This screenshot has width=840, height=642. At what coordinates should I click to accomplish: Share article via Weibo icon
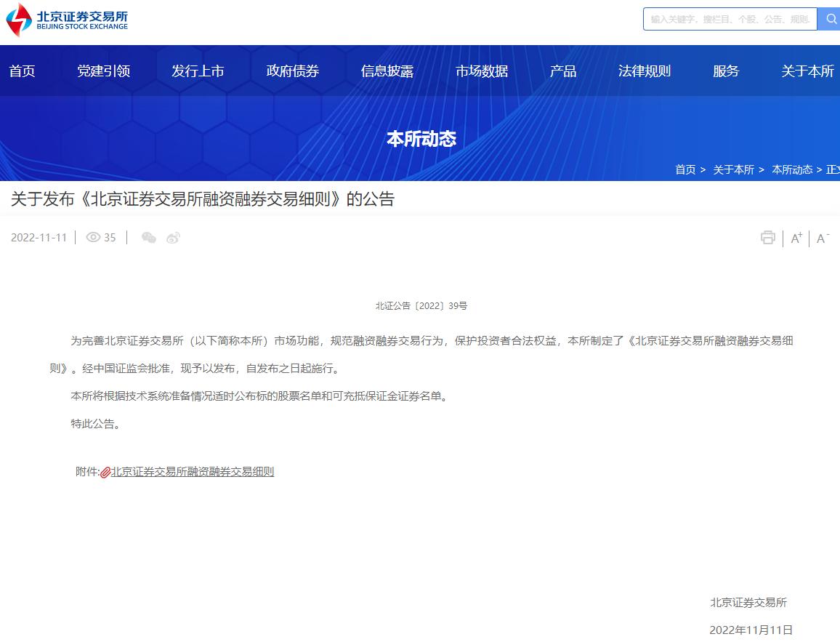click(173, 238)
